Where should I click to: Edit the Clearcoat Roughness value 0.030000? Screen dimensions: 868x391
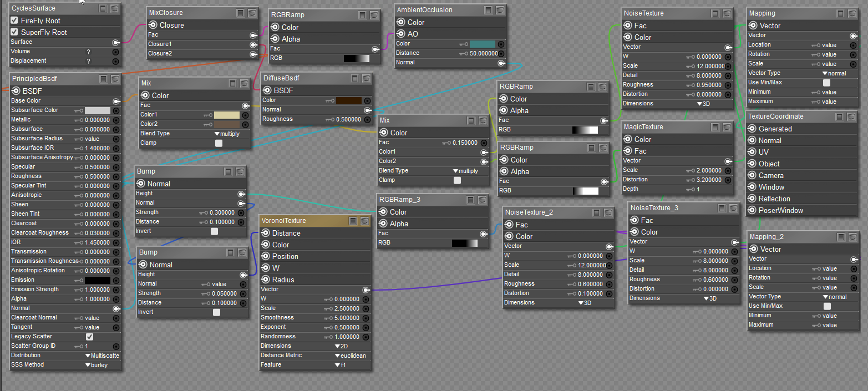pyautogui.click(x=98, y=233)
